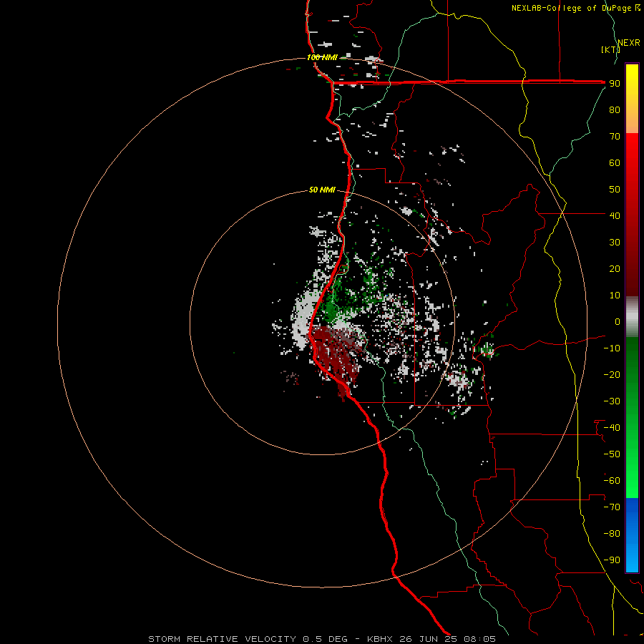Screen dimensions: 644x644
Task: Click the -50 value on the velocity scale
Action: pos(612,454)
